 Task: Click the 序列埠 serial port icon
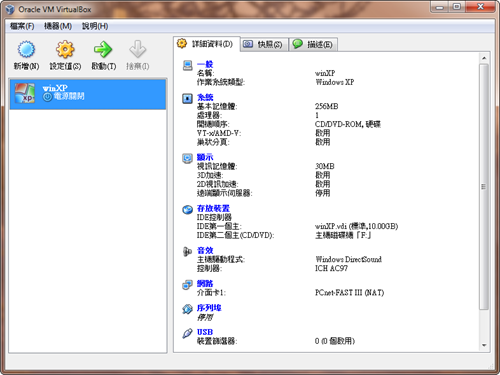187,309
